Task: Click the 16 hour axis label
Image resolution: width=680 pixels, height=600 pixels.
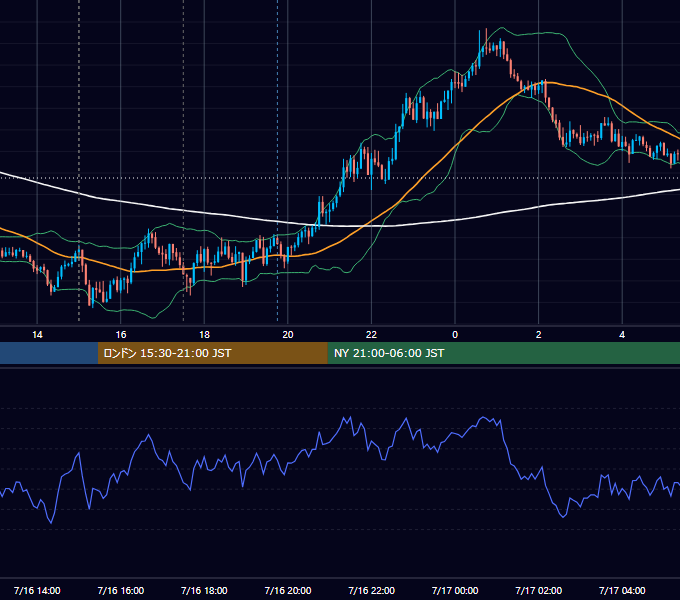Action: [121, 335]
